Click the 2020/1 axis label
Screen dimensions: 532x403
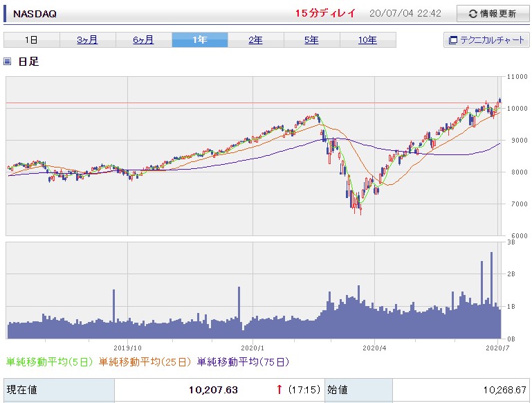(x=253, y=348)
